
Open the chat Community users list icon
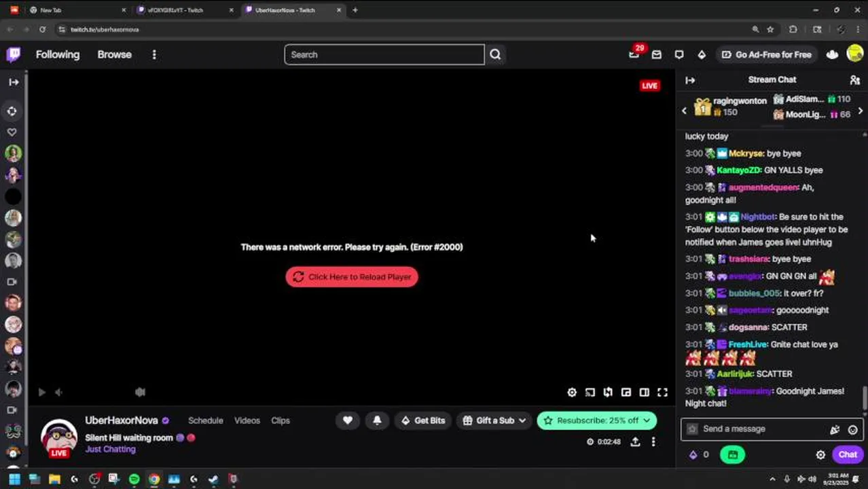click(x=855, y=80)
